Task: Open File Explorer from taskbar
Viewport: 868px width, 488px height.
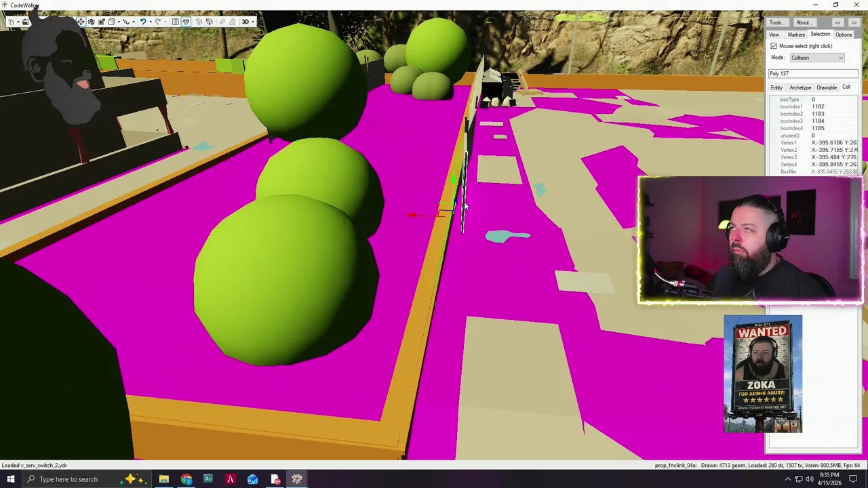Action: pos(163,479)
